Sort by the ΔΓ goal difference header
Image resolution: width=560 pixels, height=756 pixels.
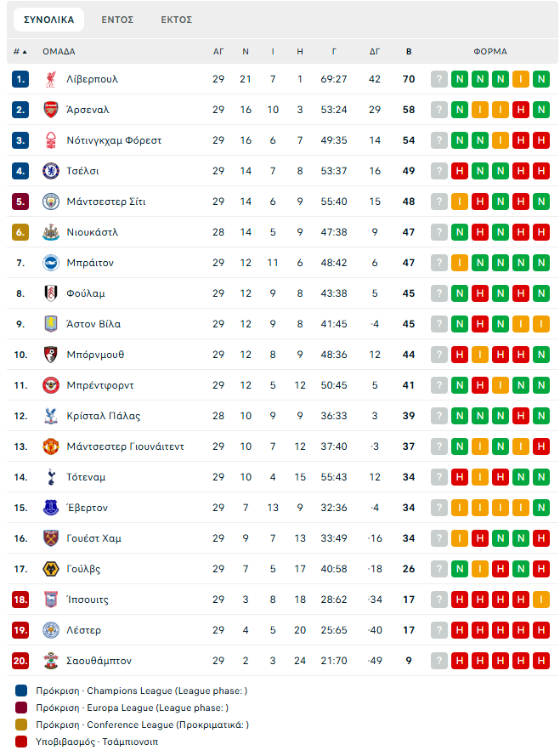point(375,52)
